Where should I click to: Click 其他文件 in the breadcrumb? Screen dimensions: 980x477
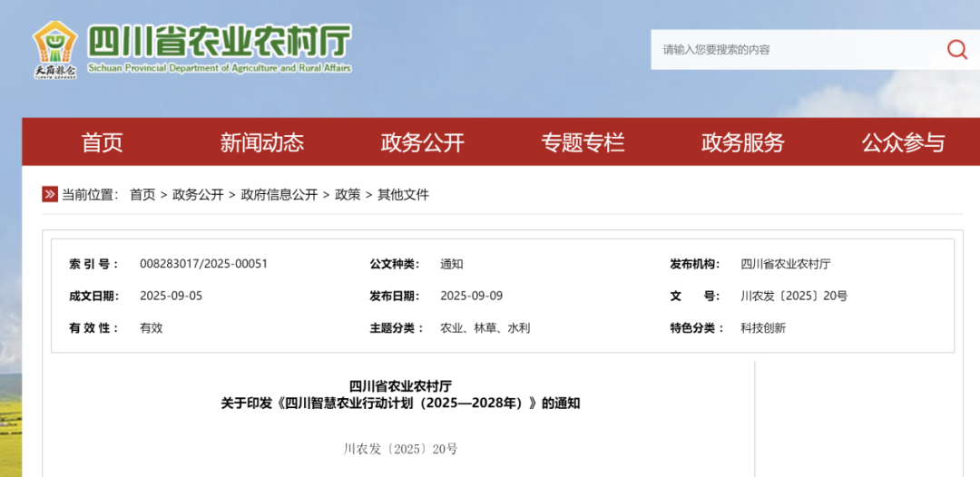tap(403, 194)
